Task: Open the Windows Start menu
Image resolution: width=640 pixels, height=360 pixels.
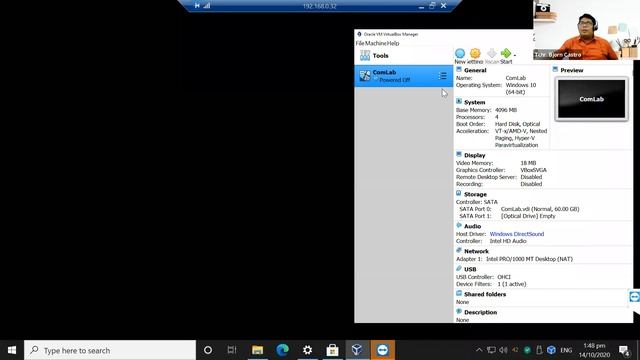Action: click(x=12, y=350)
